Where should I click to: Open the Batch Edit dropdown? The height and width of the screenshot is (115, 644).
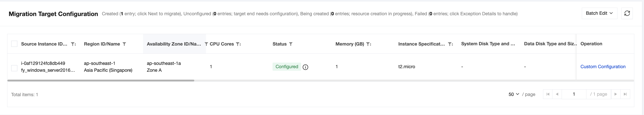599,13
